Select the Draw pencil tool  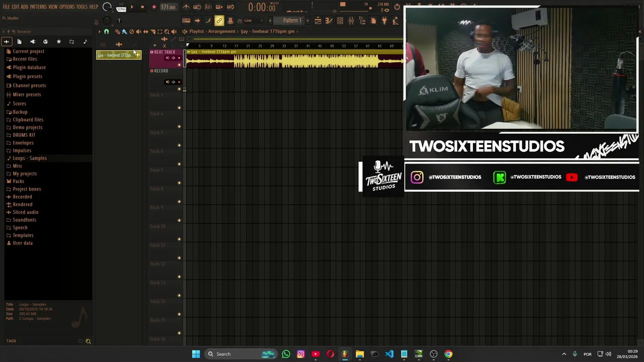[x=117, y=32]
